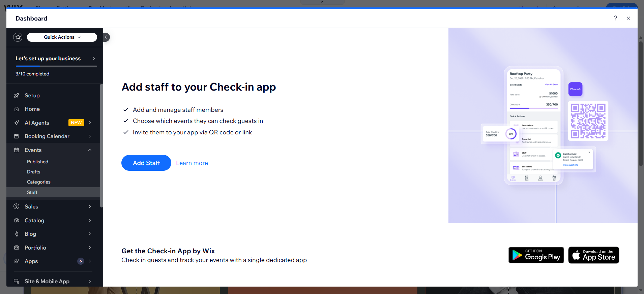The image size is (644, 294).
Task: Open the Quick Actions dropdown
Action: coord(62,37)
